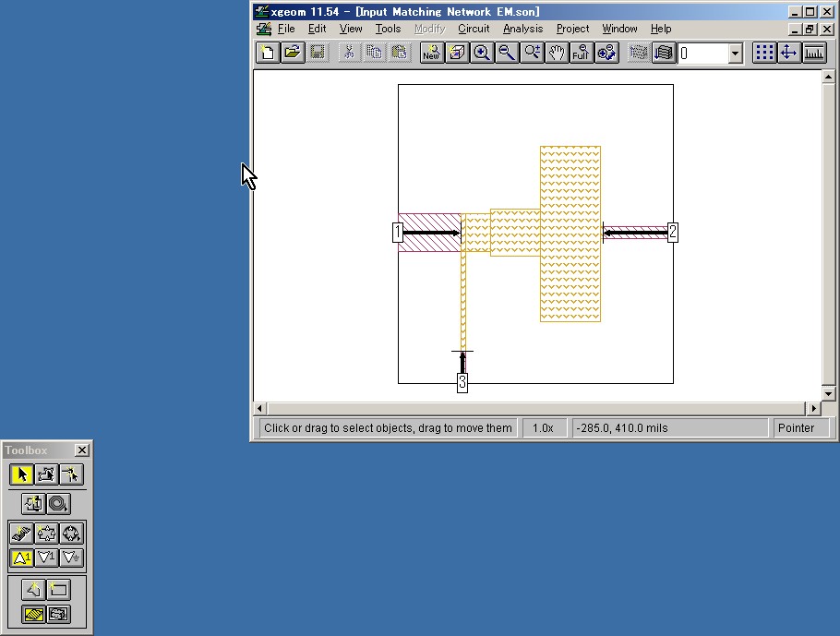Click the greyed-out layer toolbar icon
840x636 pixels.
pyautogui.click(x=639, y=53)
